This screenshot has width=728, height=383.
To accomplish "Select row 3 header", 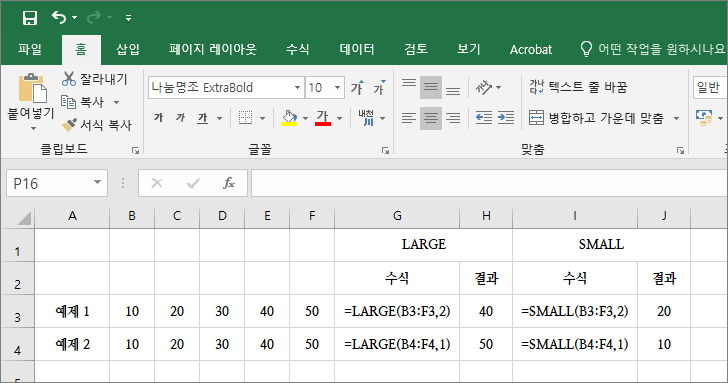I will (17, 312).
